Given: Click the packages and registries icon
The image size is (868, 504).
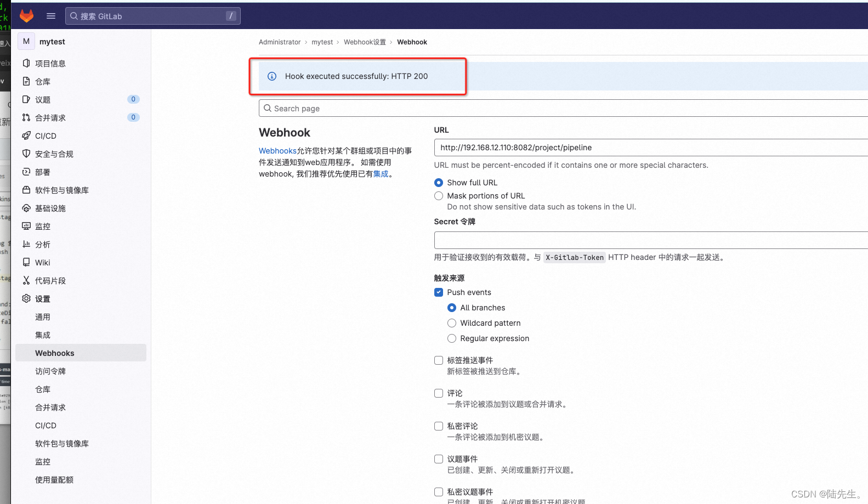Looking at the screenshot, I should [x=26, y=190].
